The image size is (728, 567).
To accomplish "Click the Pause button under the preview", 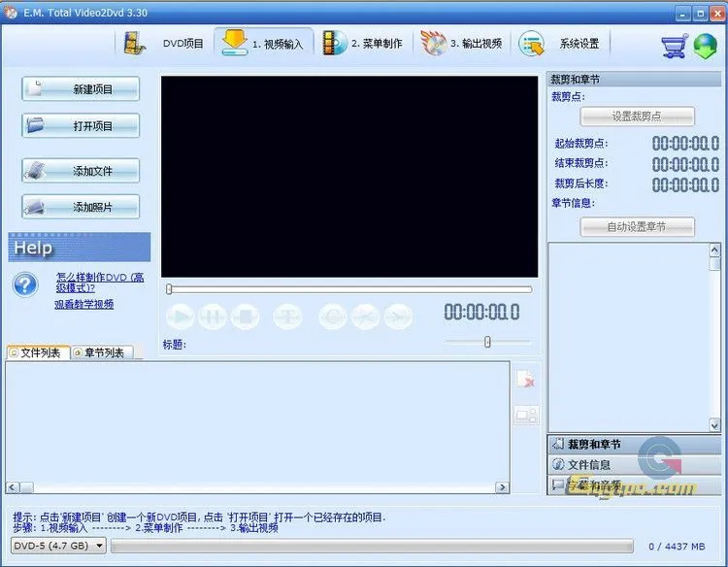I will pyautogui.click(x=213, y=317).
